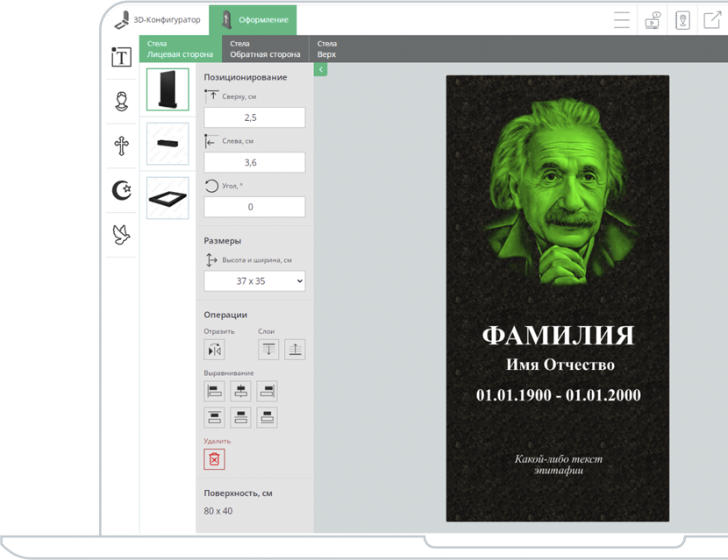This screenshot has height=560, width=728.
Task: Flip the image horizontally (Отразить)
Action: tap(215, 350)
